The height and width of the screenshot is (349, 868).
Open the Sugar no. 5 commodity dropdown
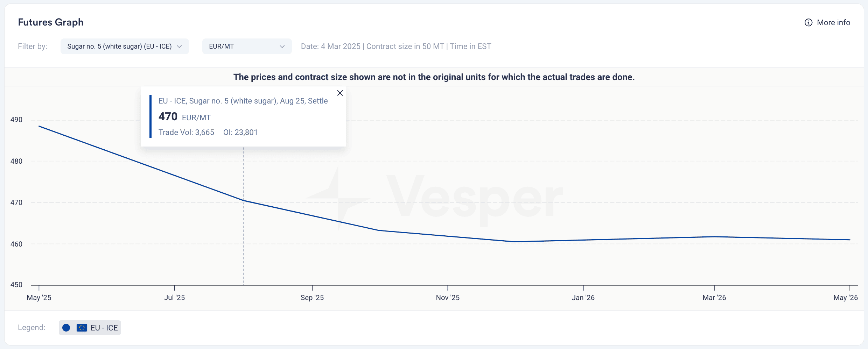[125, 47]
